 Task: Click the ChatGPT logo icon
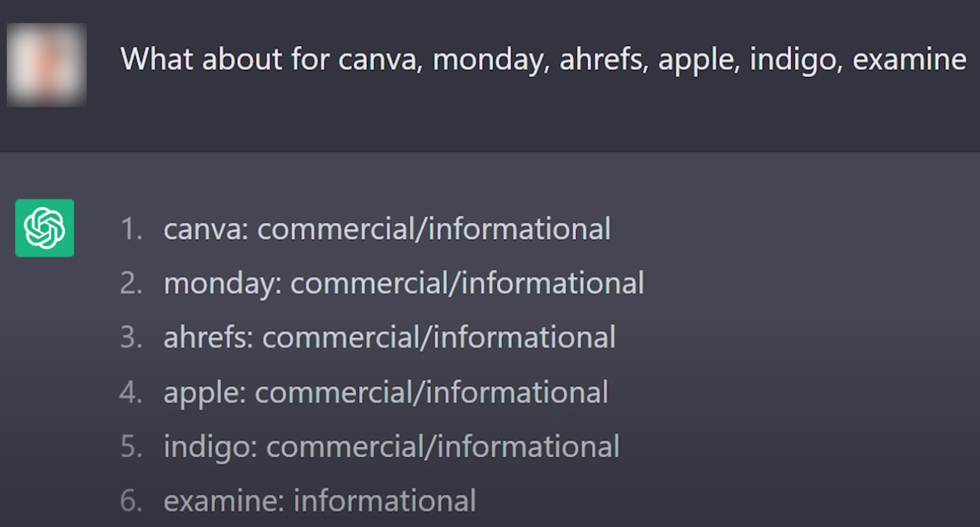point(45,228)
